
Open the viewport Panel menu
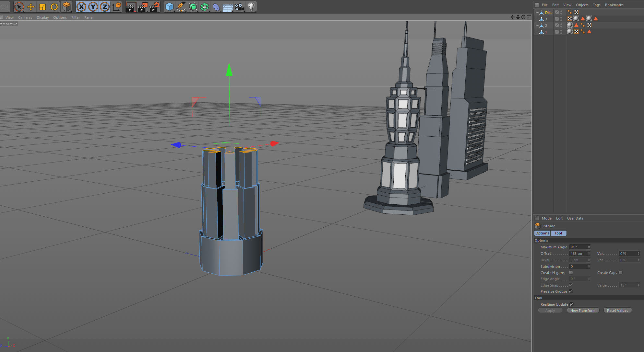click(89, 17)
